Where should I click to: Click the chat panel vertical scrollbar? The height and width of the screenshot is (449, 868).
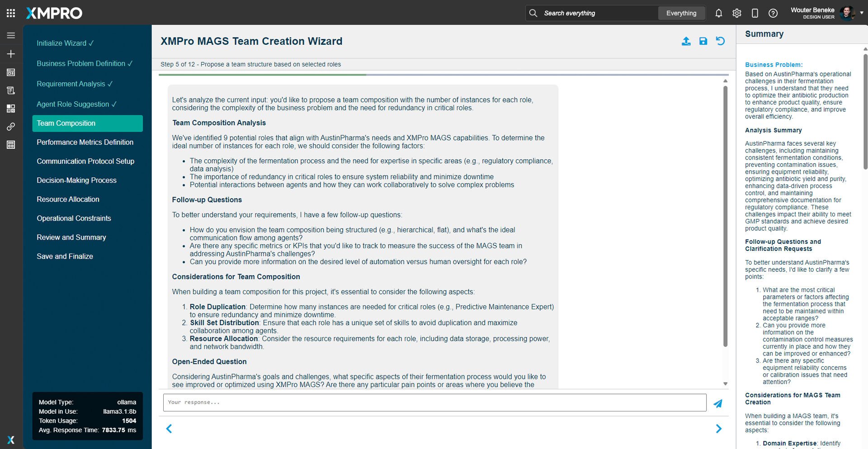click(725, 217)
